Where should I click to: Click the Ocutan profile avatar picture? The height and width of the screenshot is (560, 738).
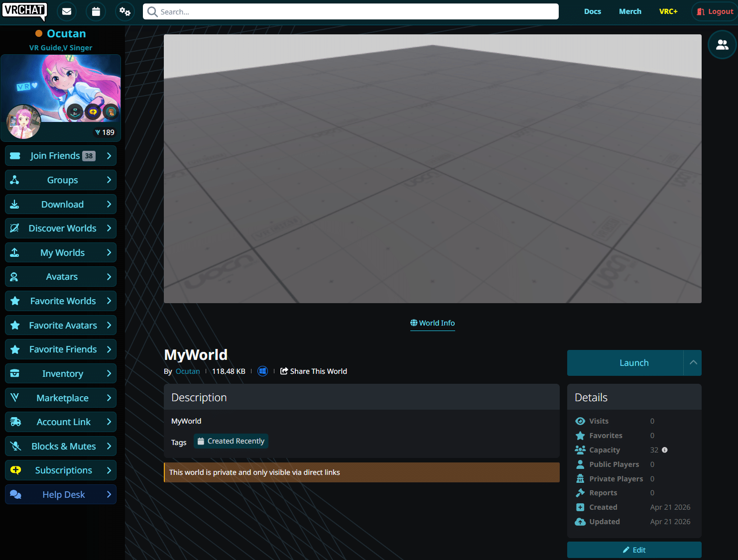(x=23, y=121)
